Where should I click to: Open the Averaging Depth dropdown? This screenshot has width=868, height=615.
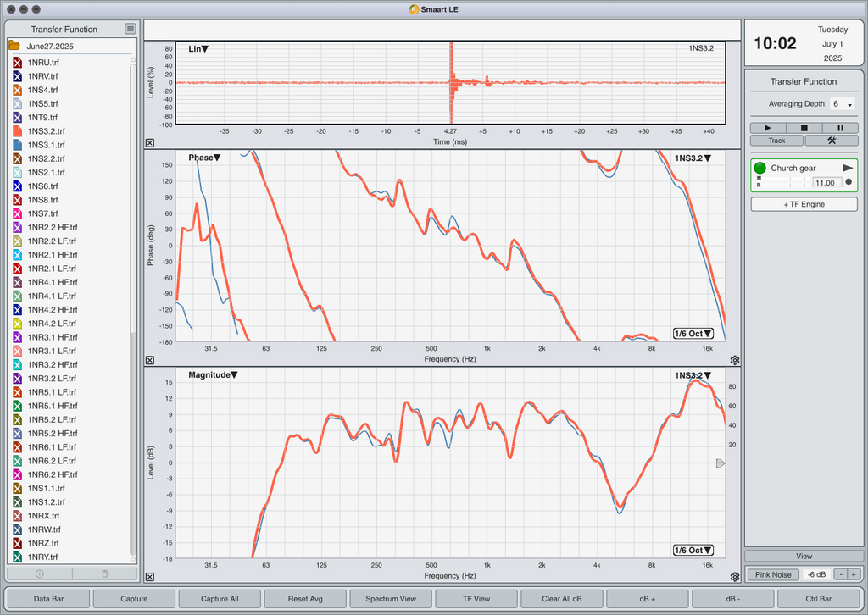(842, 104)
